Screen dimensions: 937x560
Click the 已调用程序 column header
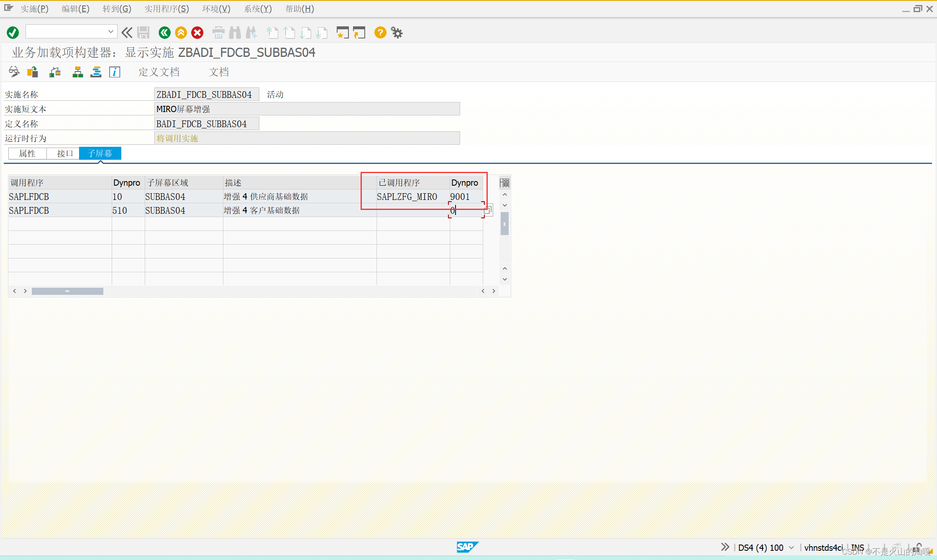[413, 183]
